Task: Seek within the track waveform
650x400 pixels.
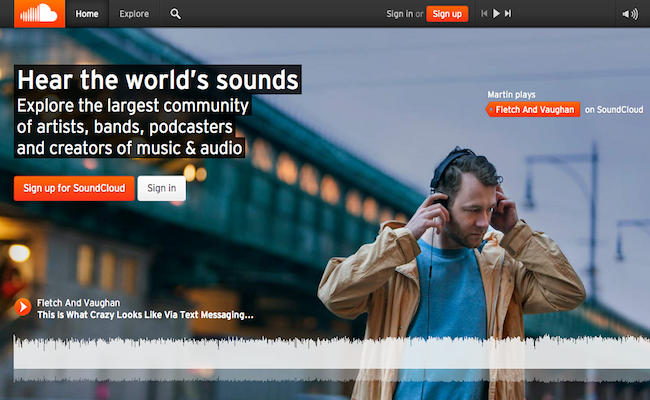Action: 332,359
